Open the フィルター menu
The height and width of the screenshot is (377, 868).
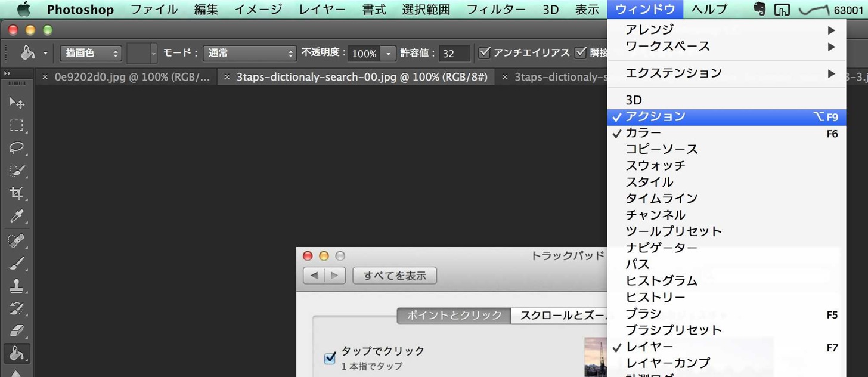(496, 10)
